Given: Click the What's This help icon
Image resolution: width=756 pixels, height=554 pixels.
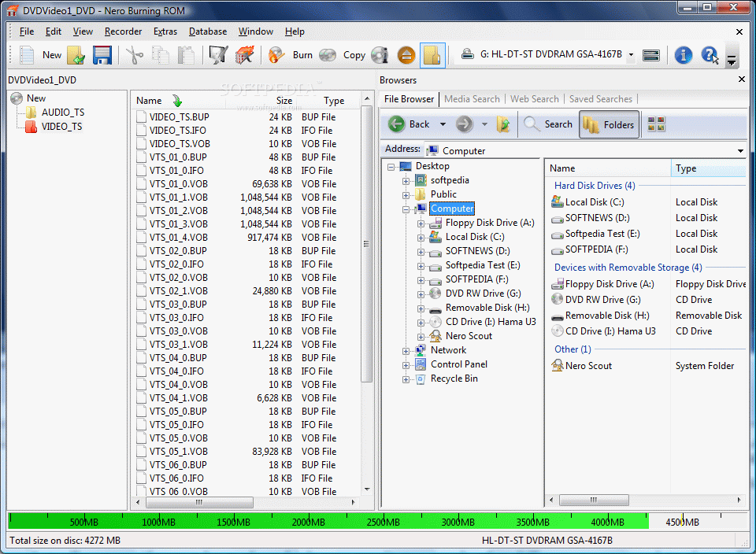Looking at the screenshot, I should point(710,55).
